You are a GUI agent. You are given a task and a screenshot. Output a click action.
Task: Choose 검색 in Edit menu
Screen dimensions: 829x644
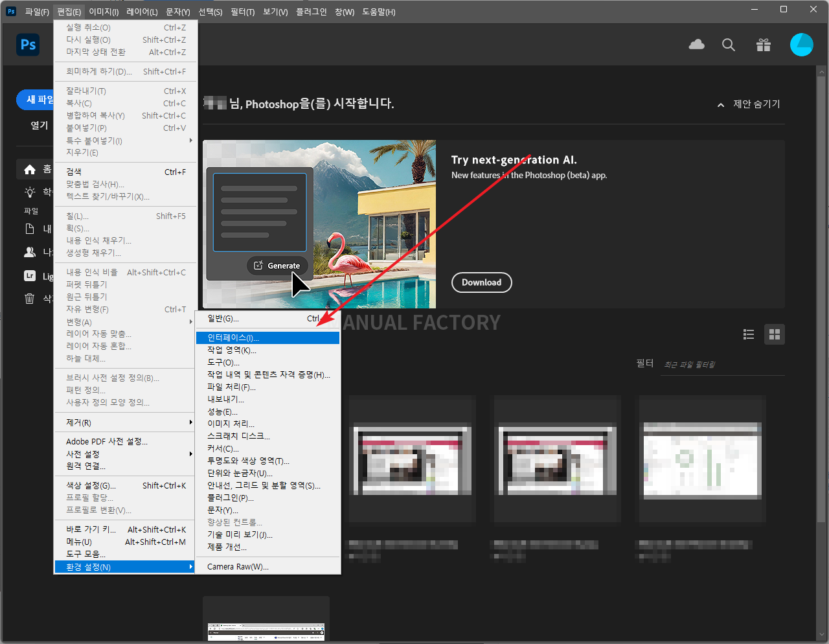point(125,172)
